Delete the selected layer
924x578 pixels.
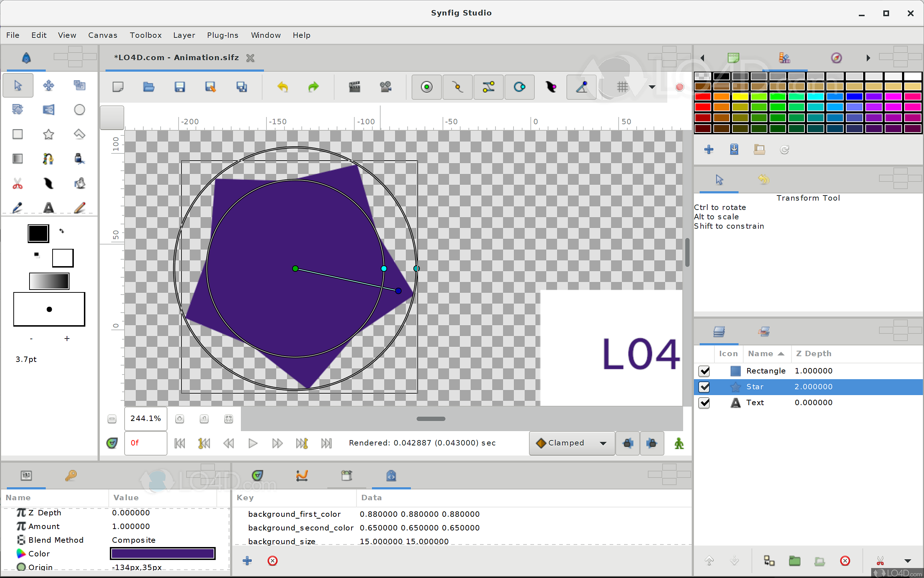point(845,561)
